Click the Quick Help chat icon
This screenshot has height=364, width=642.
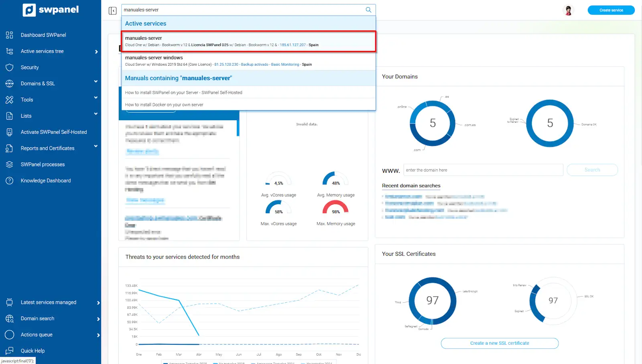[x=10, y=351]
